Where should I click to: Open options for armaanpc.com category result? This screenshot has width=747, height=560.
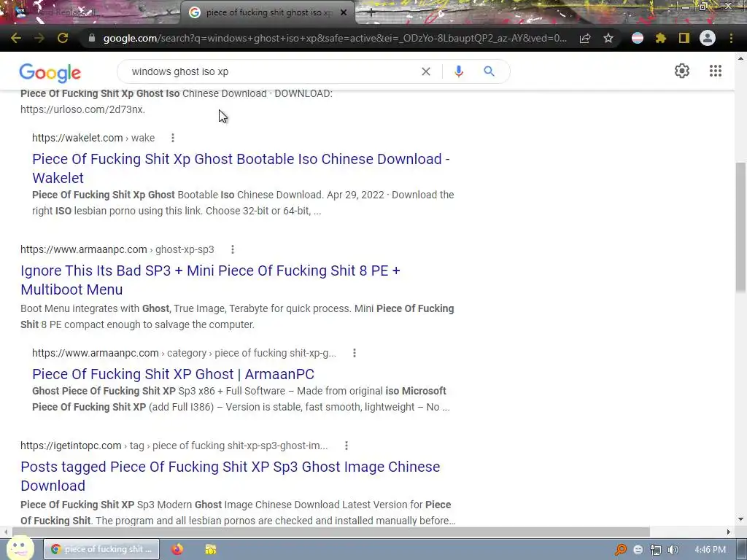pyautogui.click(x=355, y=353)
